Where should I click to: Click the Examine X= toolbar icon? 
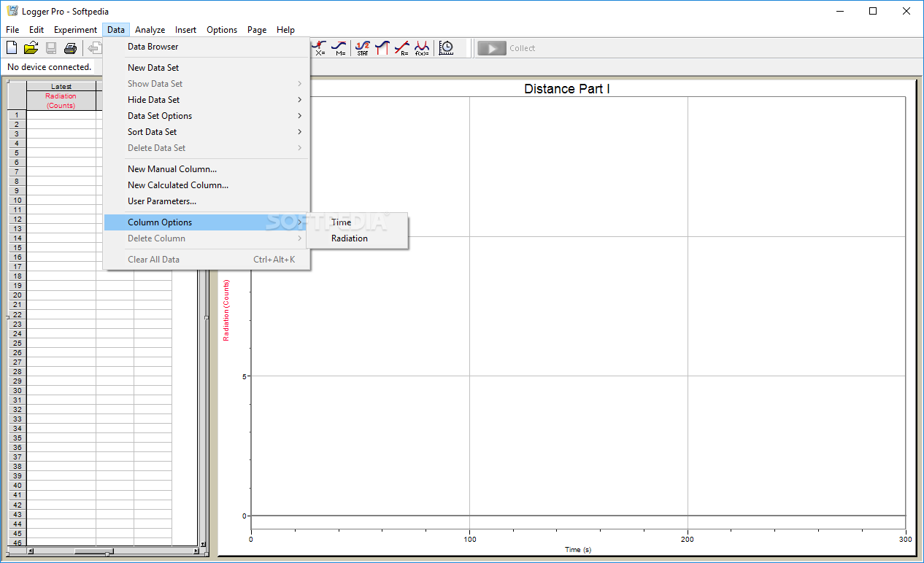[x=319, y=48]
